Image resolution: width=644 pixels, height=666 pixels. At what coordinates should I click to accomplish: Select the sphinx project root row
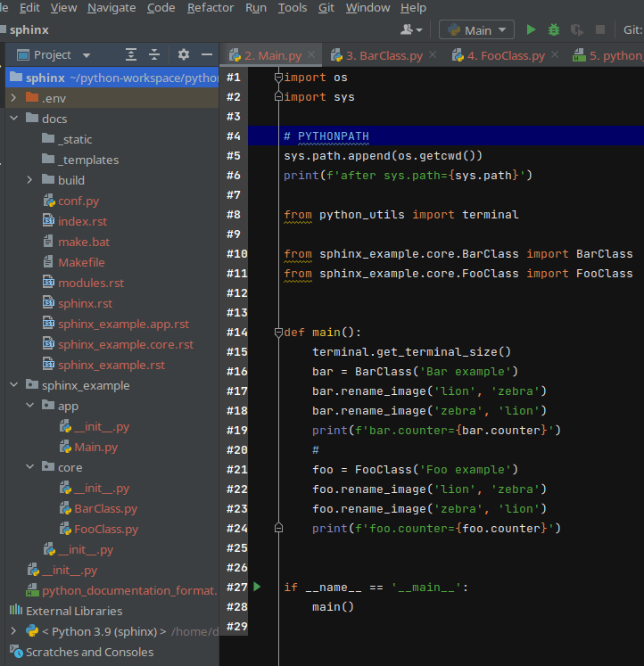tap(112, 78)
